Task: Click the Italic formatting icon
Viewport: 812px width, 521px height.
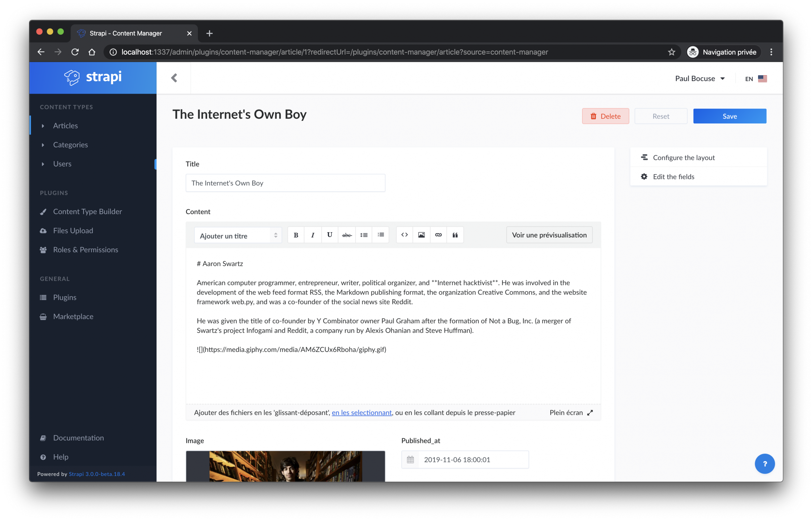Action: 312,235
